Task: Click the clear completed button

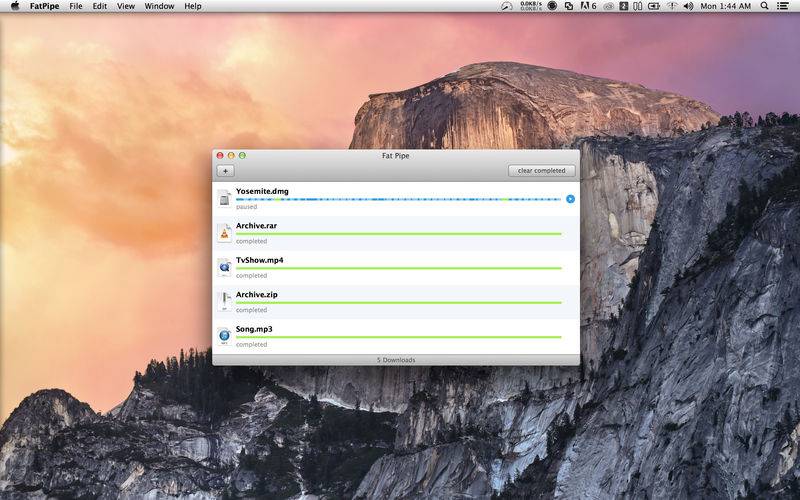Action: (541, 171)
